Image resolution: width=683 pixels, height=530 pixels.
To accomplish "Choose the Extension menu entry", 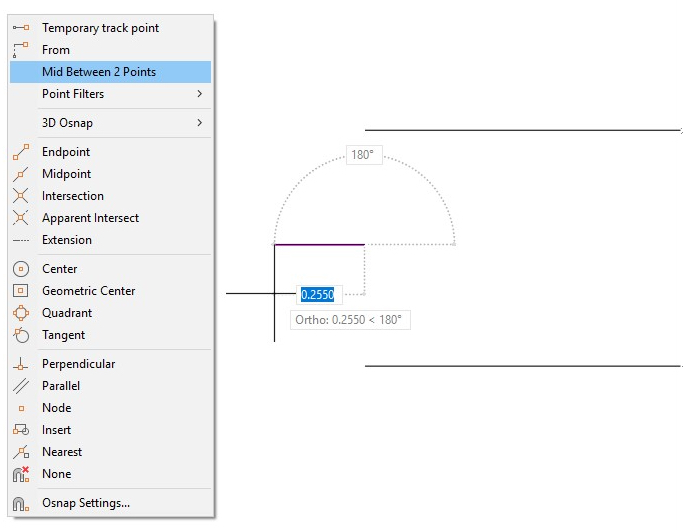I will [110, 240].
